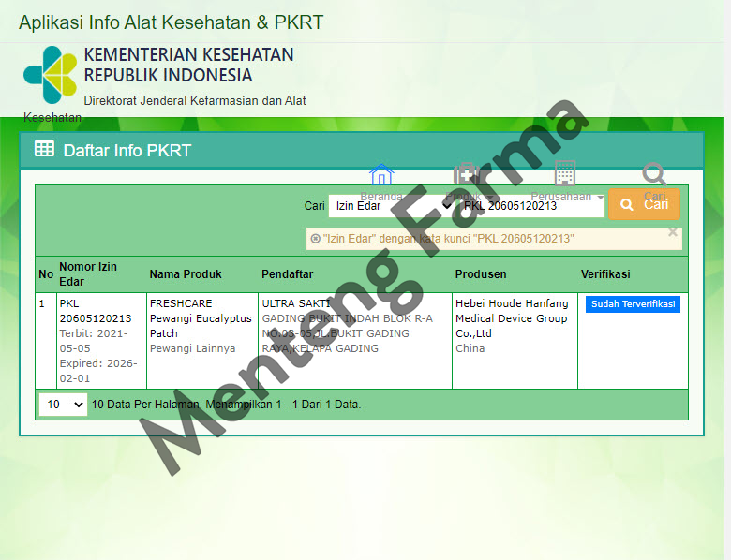
Task: Dismiss the search keyword alert with X
Action: [x=672, y=232]
